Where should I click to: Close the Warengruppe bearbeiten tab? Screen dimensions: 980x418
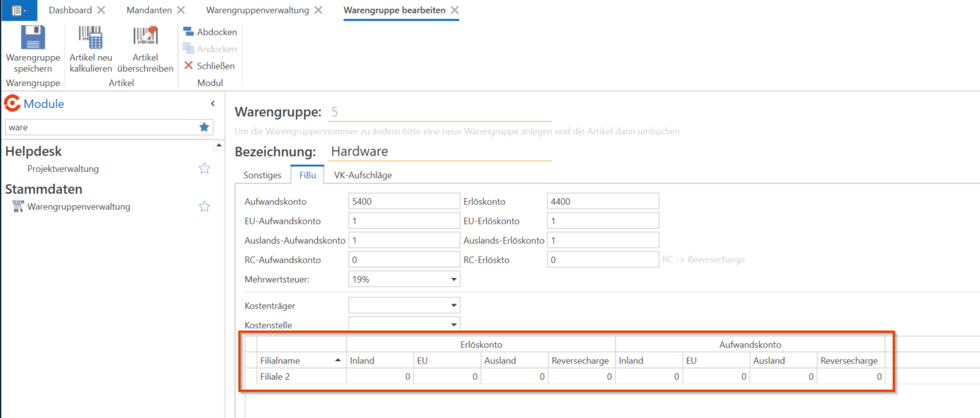pyautogui.click(x=454, y=10)
